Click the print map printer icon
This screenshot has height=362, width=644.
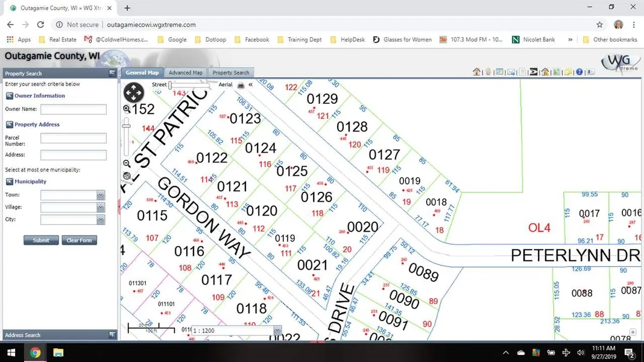click(241, 85)
